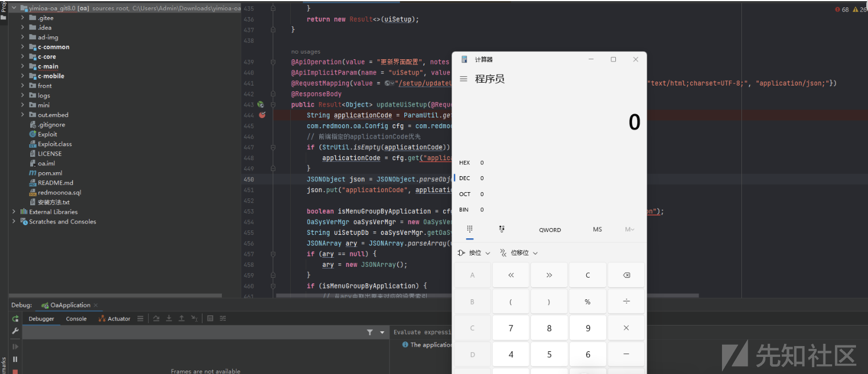Collapse the code fold marker at line 439
Viewport: 868px width, 374px height.
273,62
